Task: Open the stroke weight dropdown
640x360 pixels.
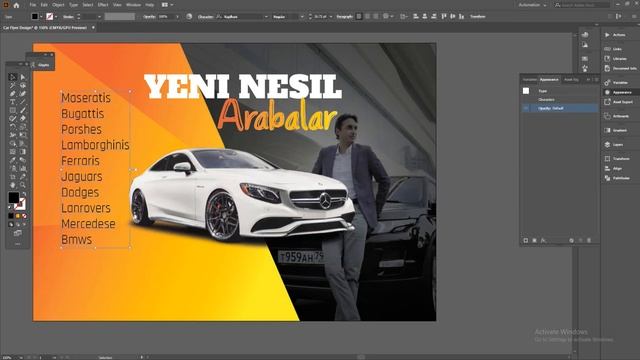Action: pos(99,17)
